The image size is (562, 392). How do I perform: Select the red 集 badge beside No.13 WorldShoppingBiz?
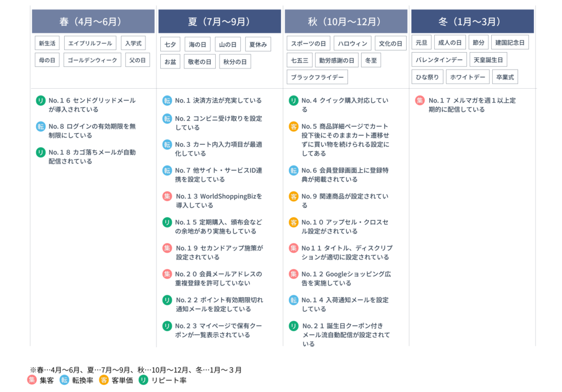(167, 196)
